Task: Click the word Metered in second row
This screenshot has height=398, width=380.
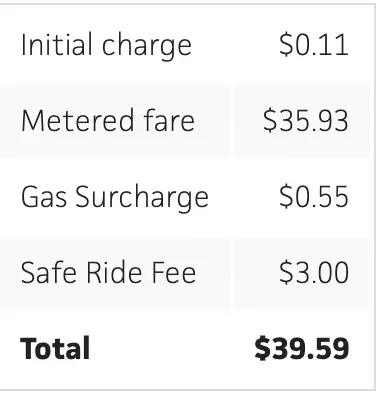Action: [x=77, y=120]
